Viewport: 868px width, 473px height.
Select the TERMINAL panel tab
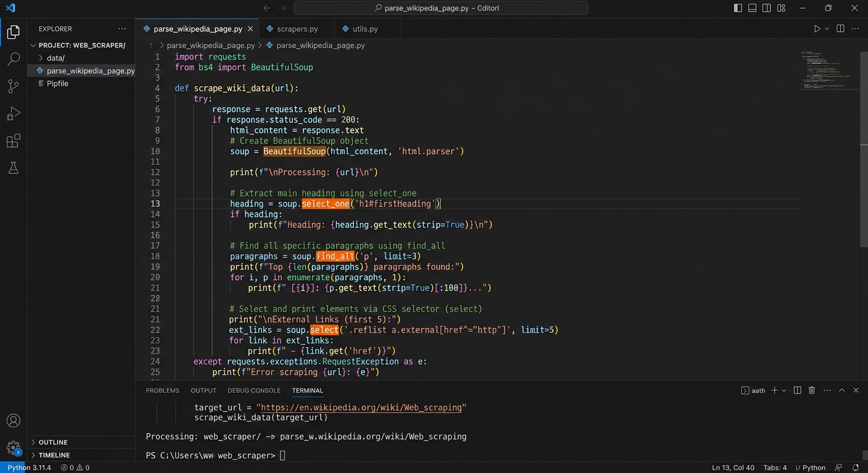[x=308, y=390]
